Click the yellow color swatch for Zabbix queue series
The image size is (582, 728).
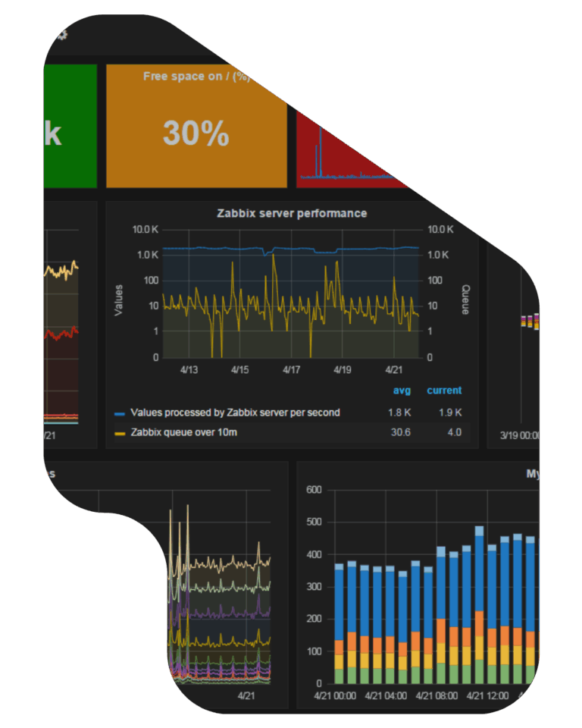coord(119,433)
